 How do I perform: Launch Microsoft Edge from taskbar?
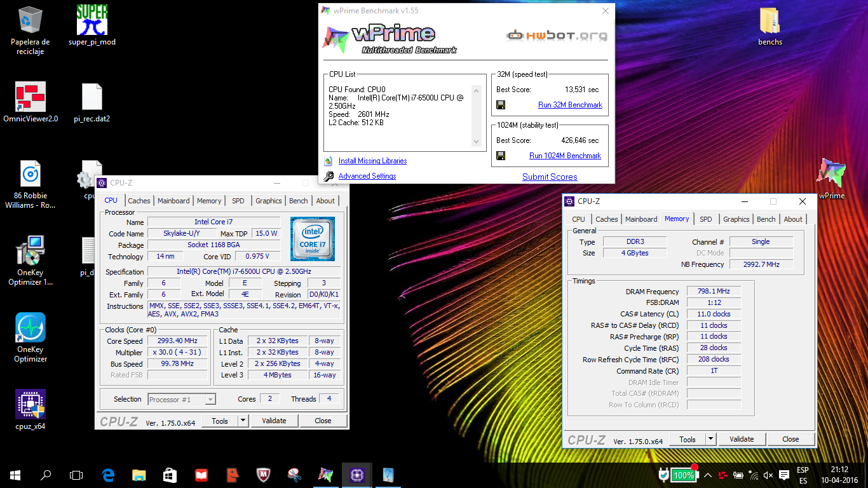[108, 475]
